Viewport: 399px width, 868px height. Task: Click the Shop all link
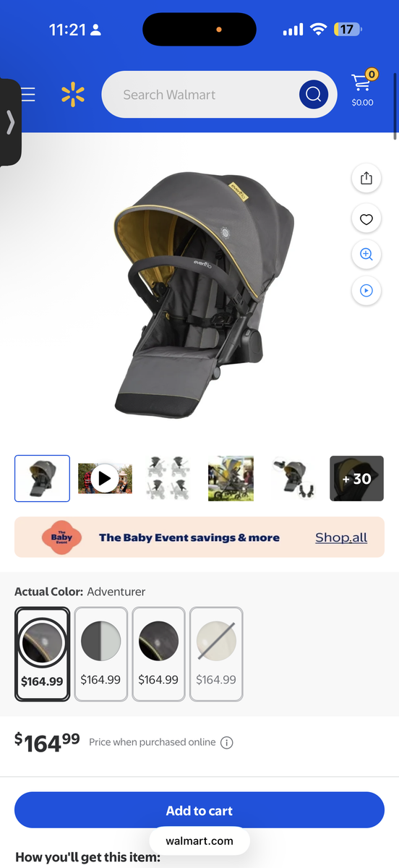[341, 537]
